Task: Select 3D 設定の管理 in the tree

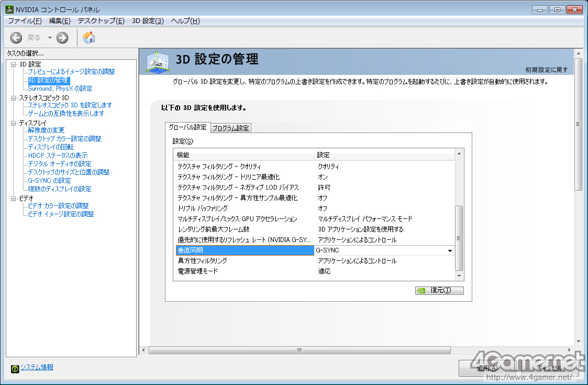Action: click(x=48, y=80)
